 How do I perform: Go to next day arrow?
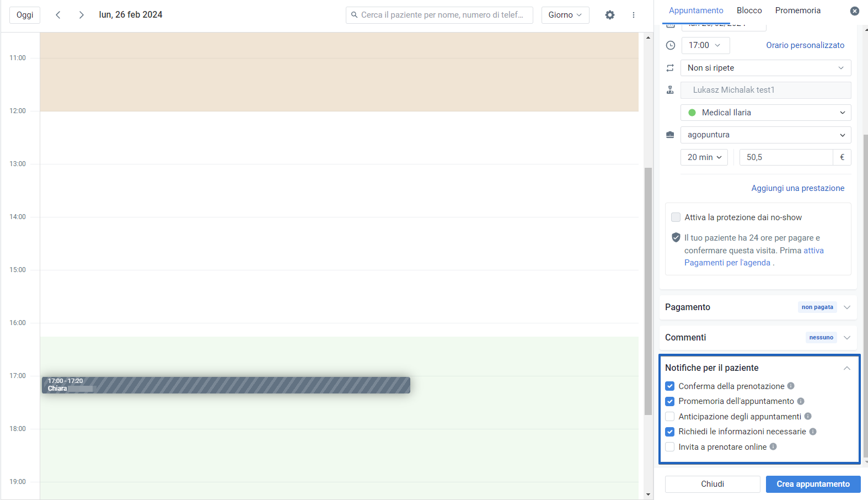[x=81, y=15]
